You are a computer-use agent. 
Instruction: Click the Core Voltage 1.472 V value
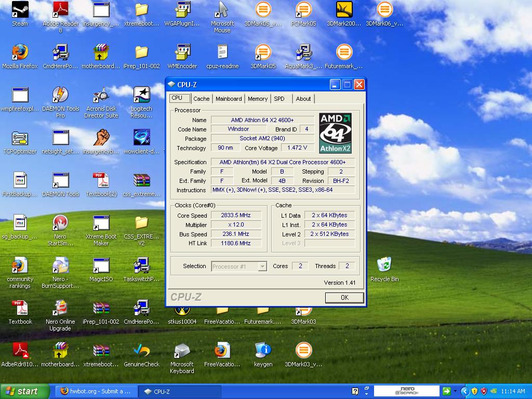click(x=297, y=148)
